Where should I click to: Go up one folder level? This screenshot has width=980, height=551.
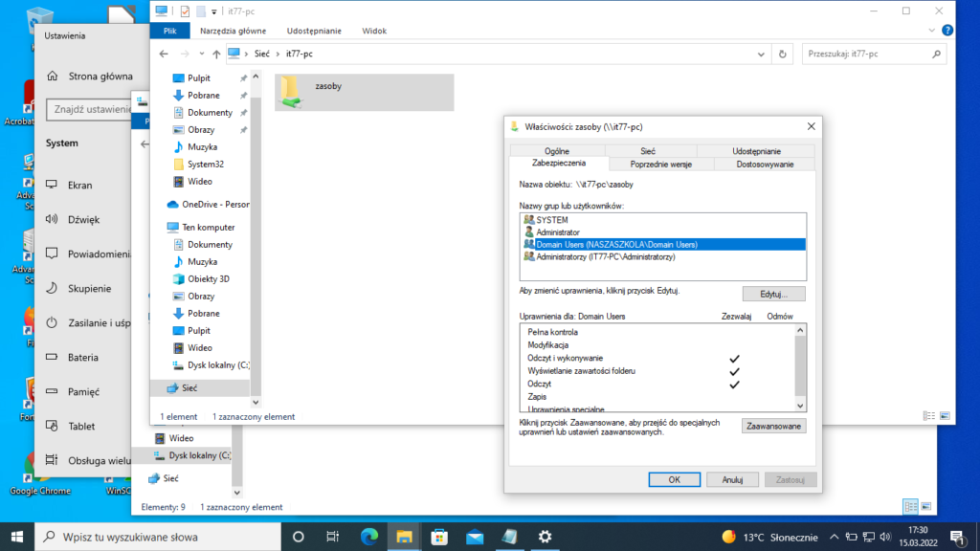point(216,55)
